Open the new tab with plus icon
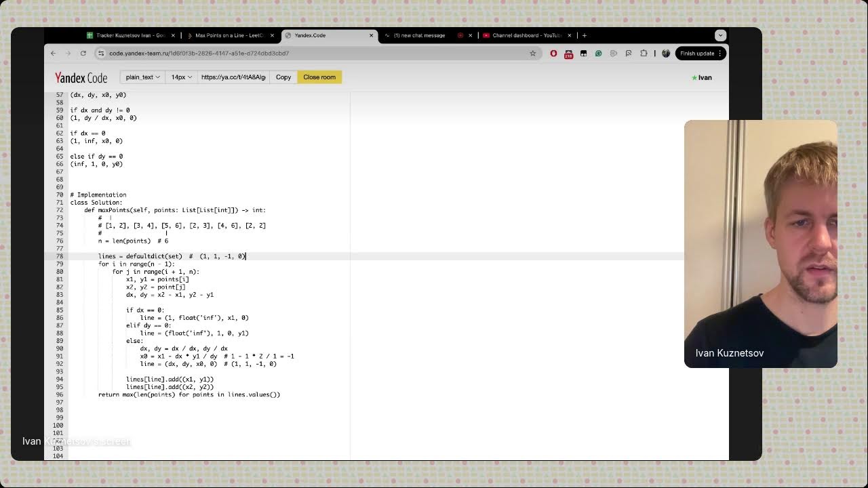 (x=585, y=35)
